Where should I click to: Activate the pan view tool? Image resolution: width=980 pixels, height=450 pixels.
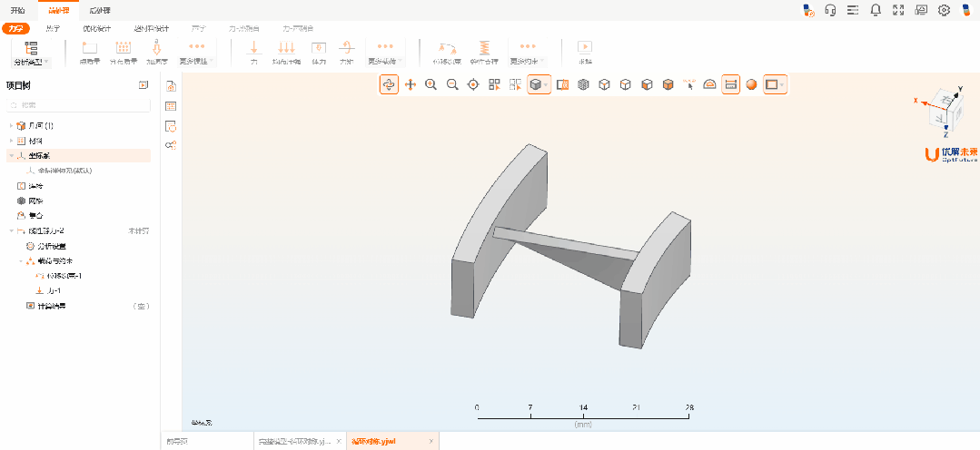(x=410, y=84)
